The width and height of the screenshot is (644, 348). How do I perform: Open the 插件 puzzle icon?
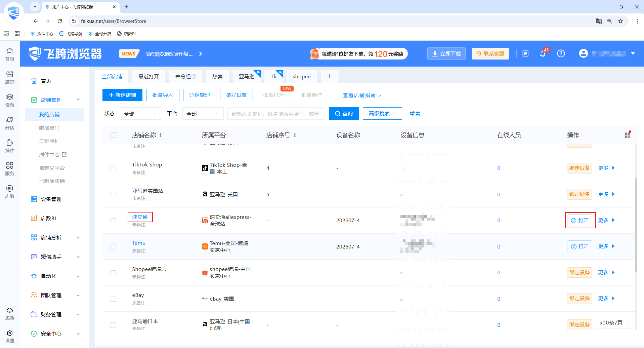tap(10, 146)
